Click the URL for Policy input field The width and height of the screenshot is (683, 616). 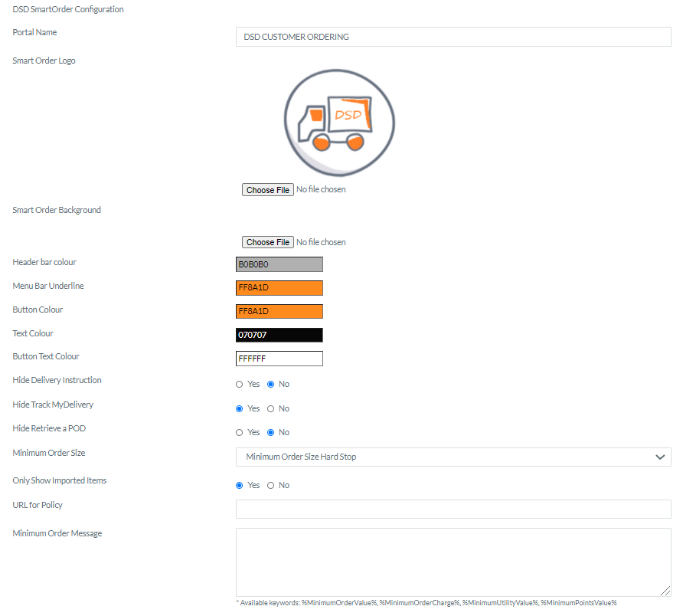coord(453,510)
